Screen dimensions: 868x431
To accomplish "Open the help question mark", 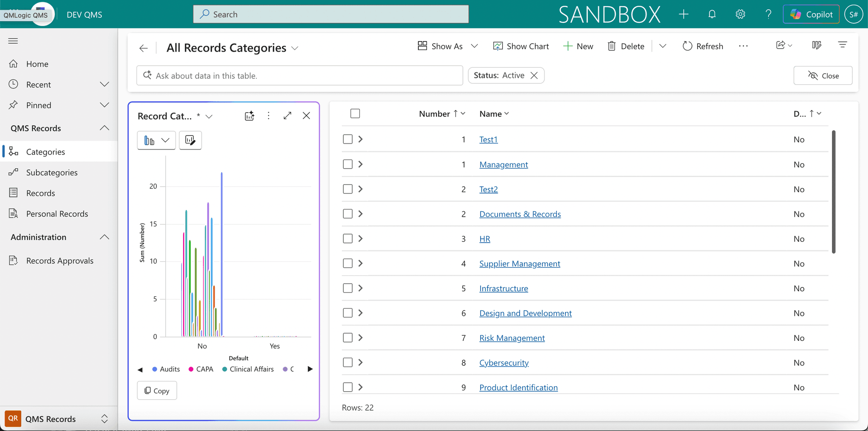I will (x=768, y=14).
